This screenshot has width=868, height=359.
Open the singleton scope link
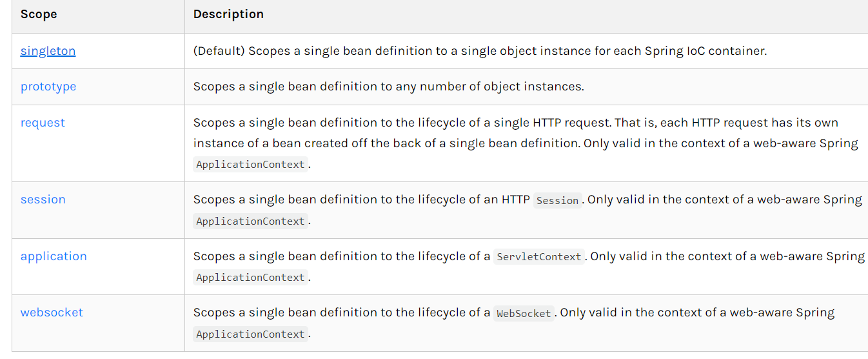(48, 51)
